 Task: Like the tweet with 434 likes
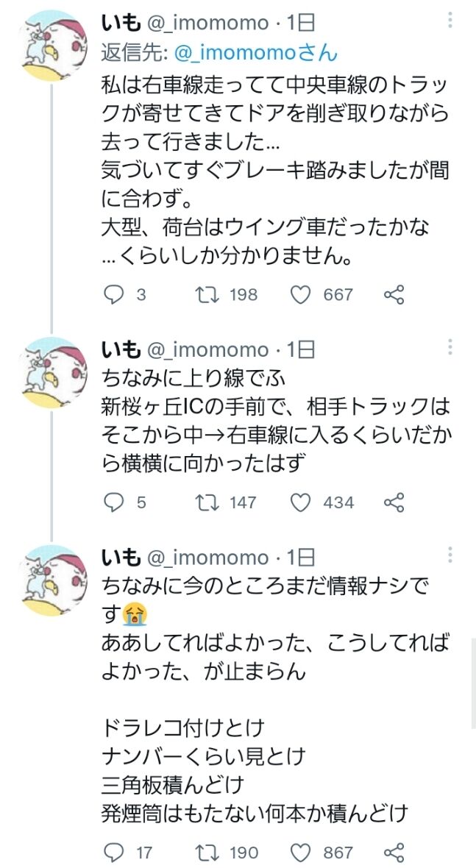[300, 502]
